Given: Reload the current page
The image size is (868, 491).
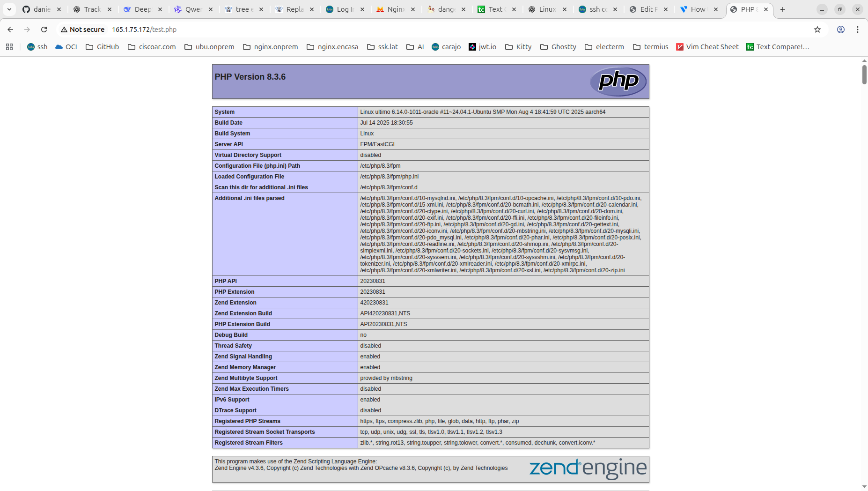Looking at the screenshot, I should click(x=44, y=30).
